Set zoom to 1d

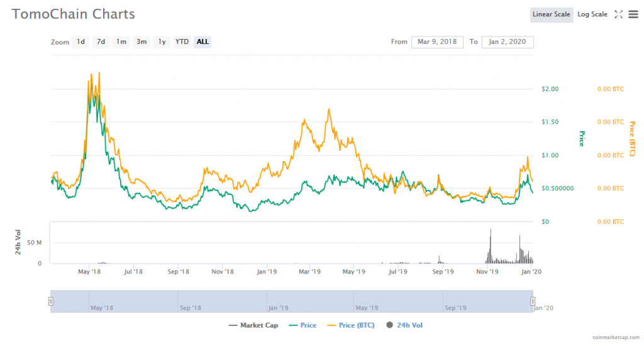coord(80,42)
